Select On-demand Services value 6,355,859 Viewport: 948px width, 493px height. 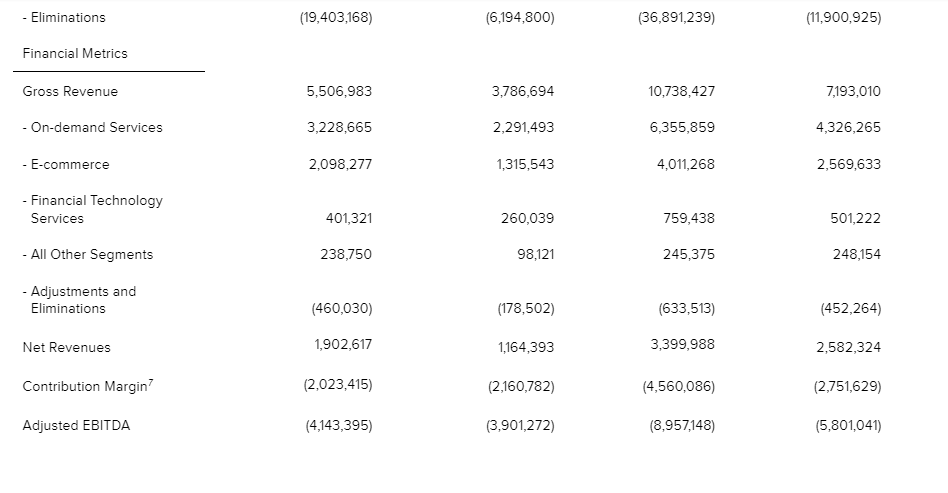click(x=682, y=128)
